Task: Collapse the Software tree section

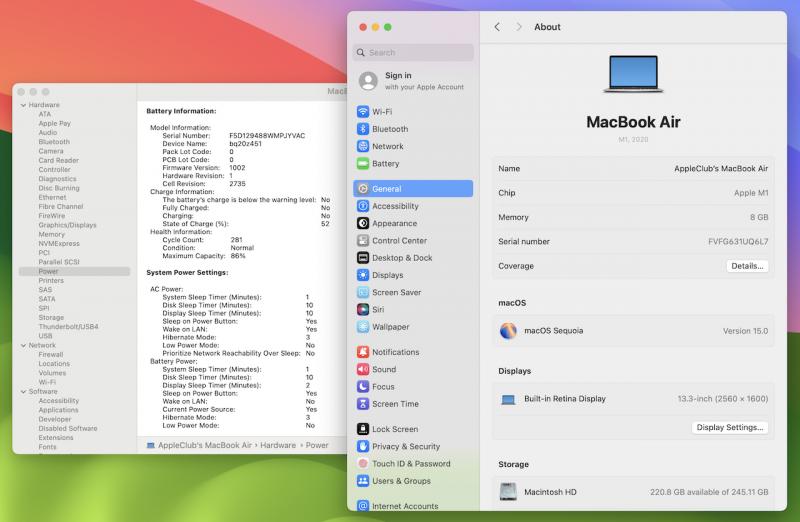Action: tap(23, 392)
